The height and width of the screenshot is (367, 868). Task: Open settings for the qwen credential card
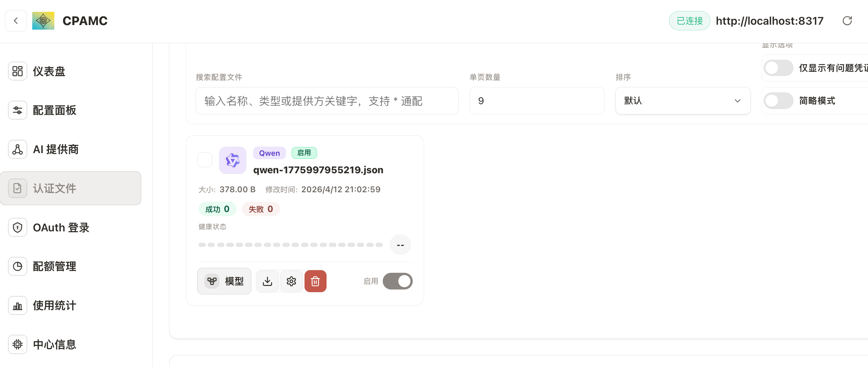[291, 281]
